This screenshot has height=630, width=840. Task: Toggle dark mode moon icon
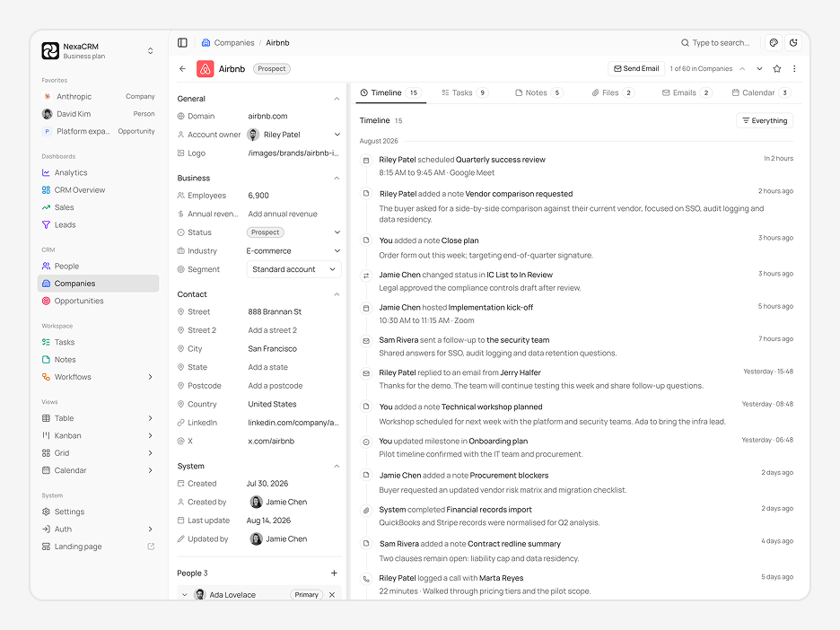click(x=793, y=43)
